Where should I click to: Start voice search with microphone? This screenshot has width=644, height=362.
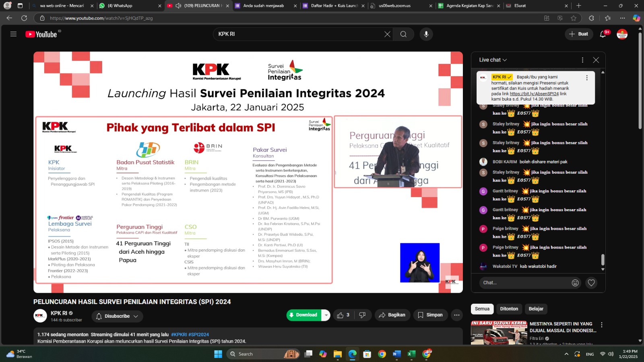[426, 34]
